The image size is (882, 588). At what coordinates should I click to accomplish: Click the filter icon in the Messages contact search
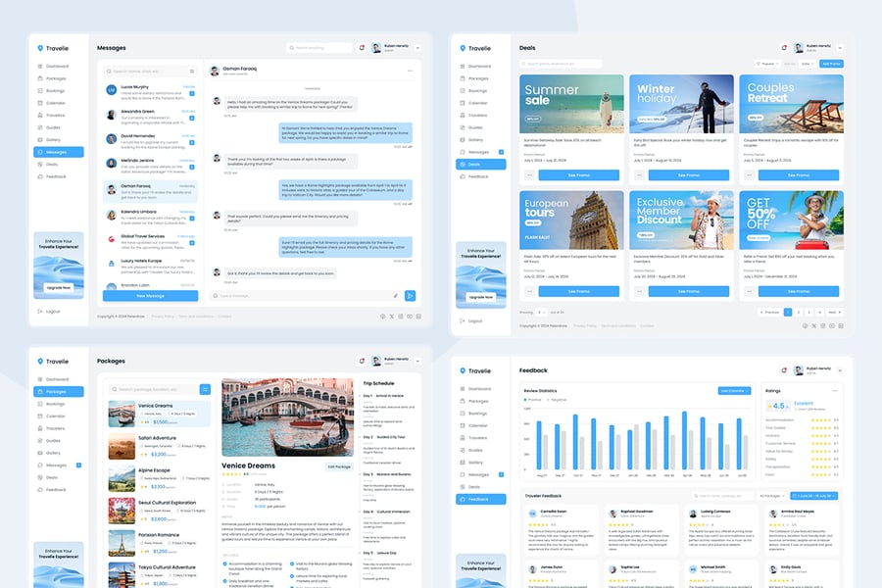[x=192, y=72]
